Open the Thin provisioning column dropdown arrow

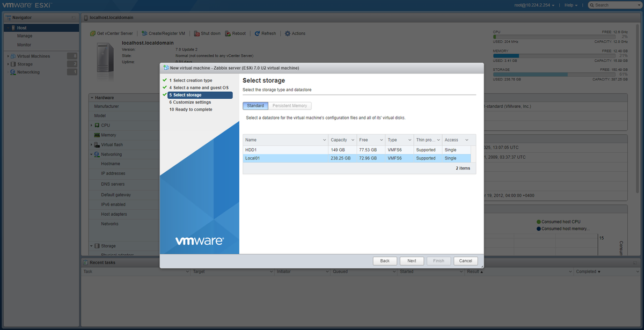[437, 140]
